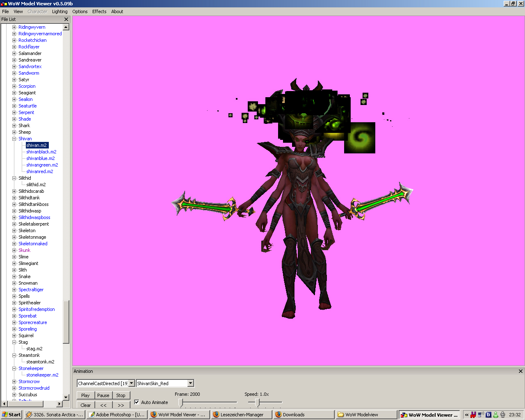This screenshot has width=525, height=420.
Task: Click the Stop animation button
Action: click(x=121, y=395)
